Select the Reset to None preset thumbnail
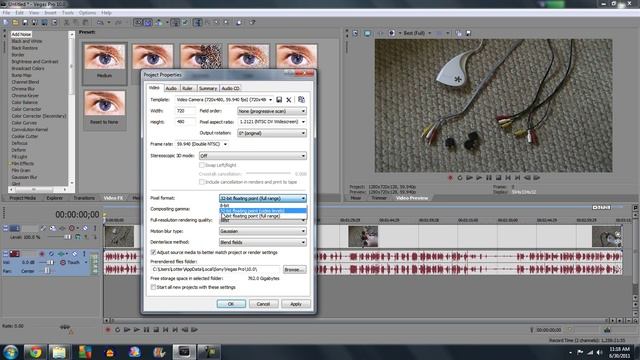The width and height of the screenshot is (640, 360). (104, 109)
